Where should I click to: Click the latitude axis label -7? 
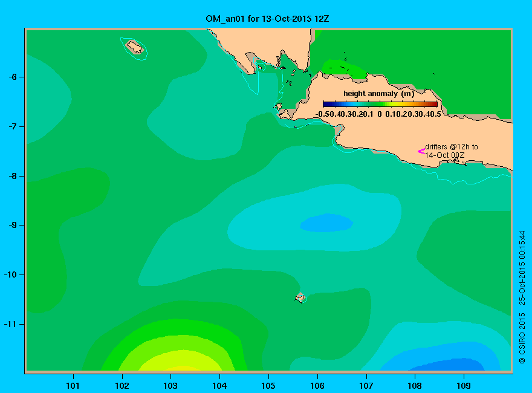[13, 126]
